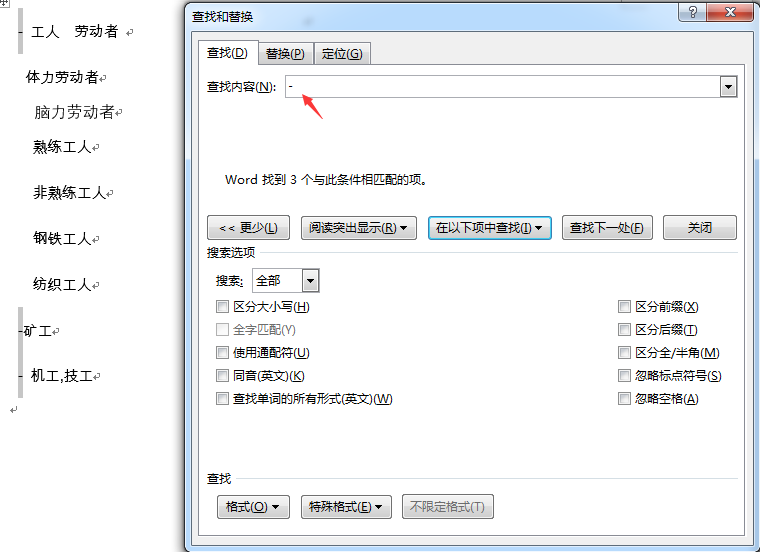Enable 区分大小写(H) checkbox

pyautogui.click(x=222, y=307)
